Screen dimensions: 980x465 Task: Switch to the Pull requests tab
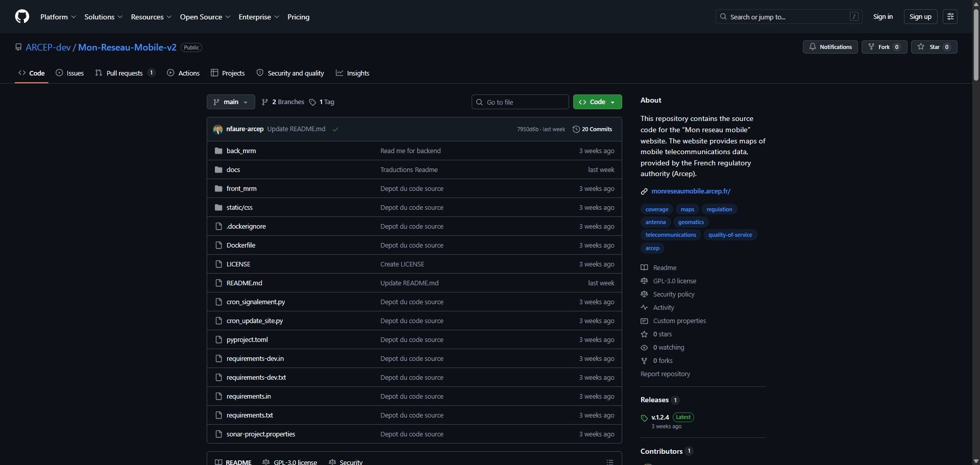click(125, 73)
